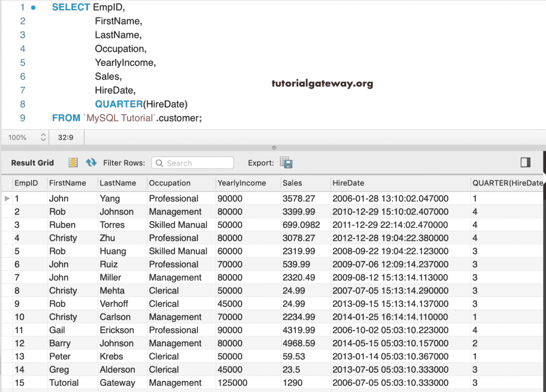The height and width of the screenshot is (392, 546).
Task: Select HireDate 2010-12-29 15:10:02.407000
Action: (x=400, y=212)
